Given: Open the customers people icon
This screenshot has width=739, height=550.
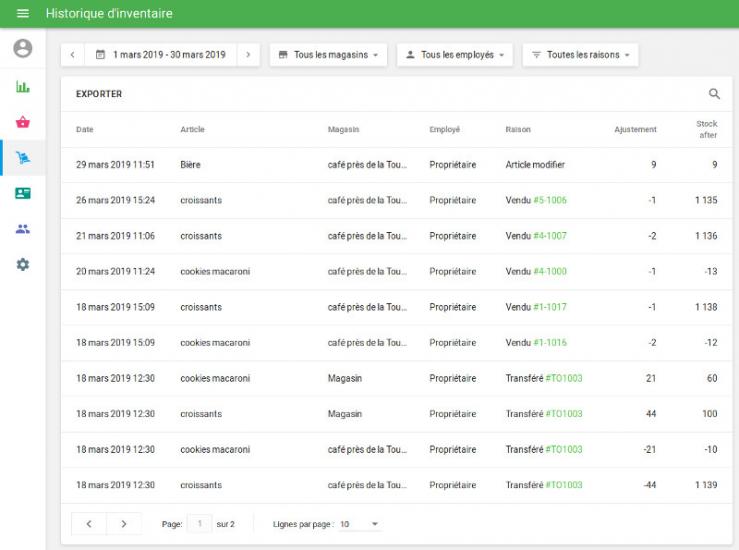Looking at the screenshot, I should [x=23, y=229].
